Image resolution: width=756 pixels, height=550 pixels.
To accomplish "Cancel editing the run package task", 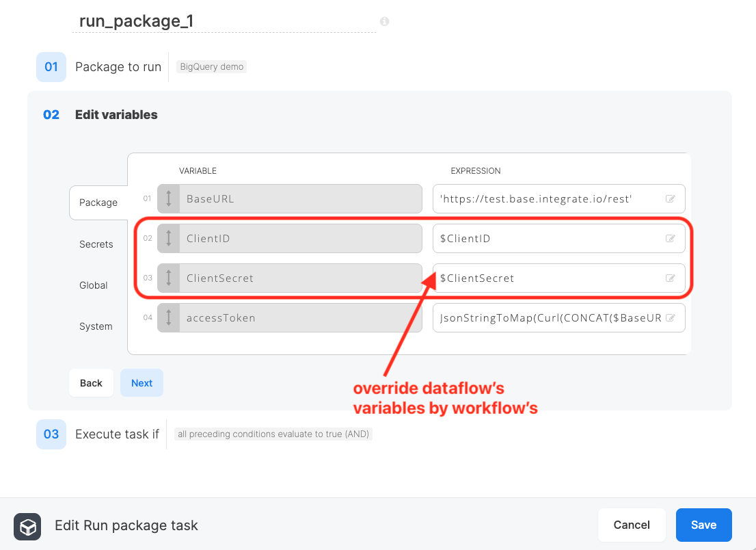I will pos(632,525).
